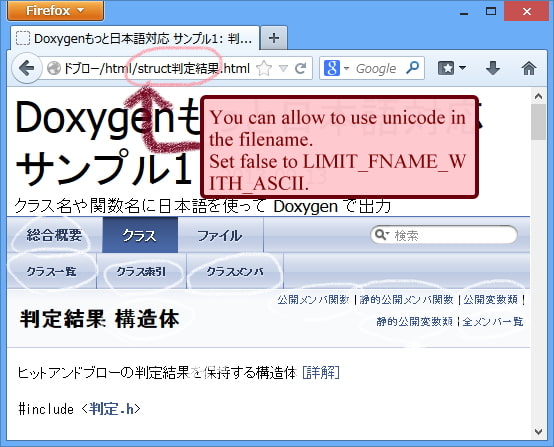Click the scrollbar down arrow
Viewport: 554px width, 447px height.
[538, 431]
